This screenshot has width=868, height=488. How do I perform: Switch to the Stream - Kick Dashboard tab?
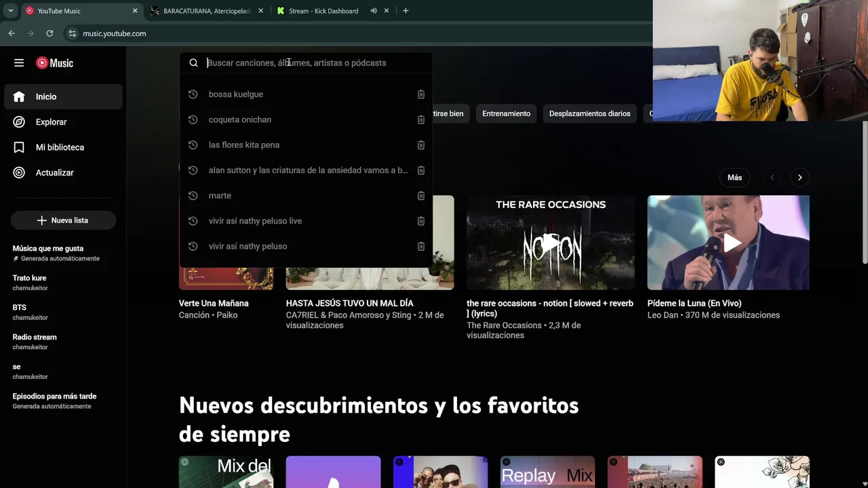coord(323,11)
